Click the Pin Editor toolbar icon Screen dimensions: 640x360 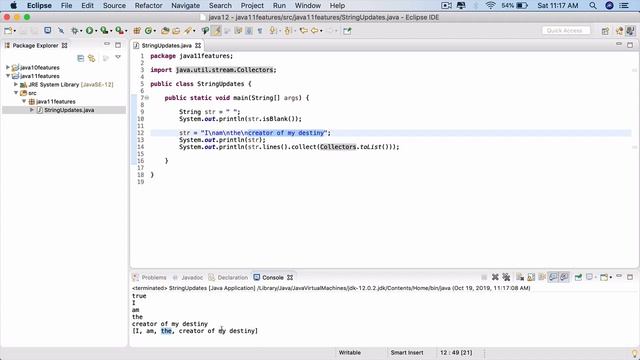coord(347,31)
